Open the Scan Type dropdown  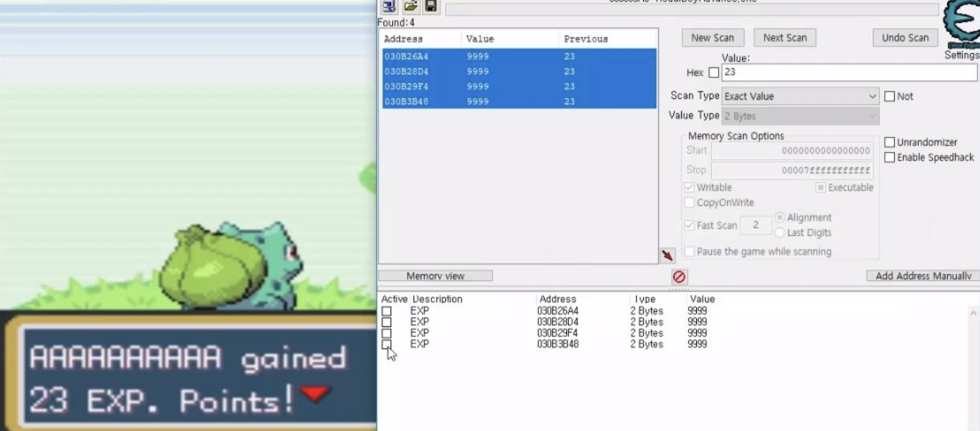(800, 96)
